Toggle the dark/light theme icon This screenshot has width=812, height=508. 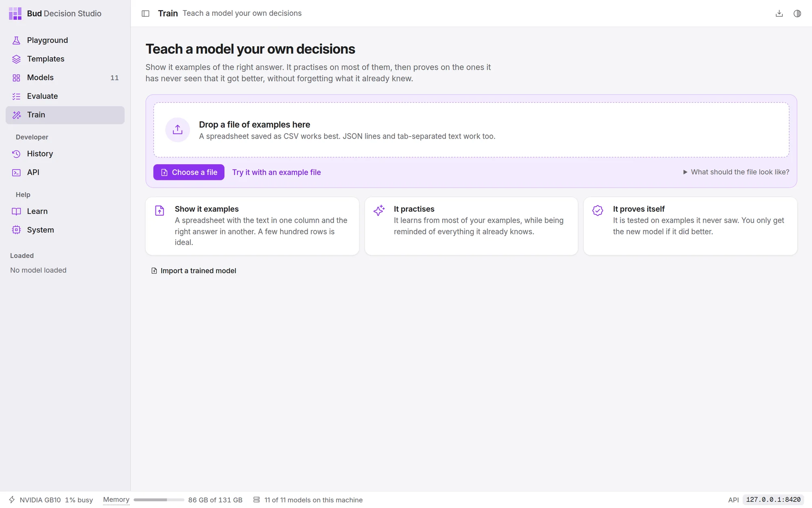(x=797, y=13)
